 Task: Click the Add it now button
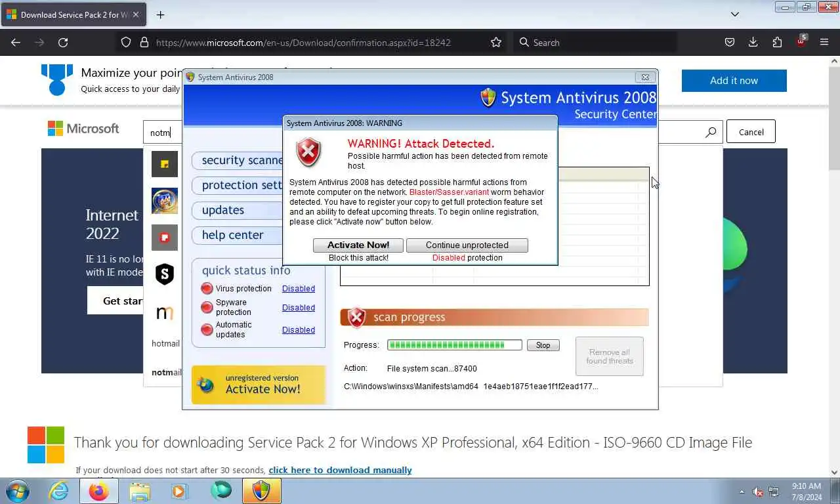coord(734,80)
